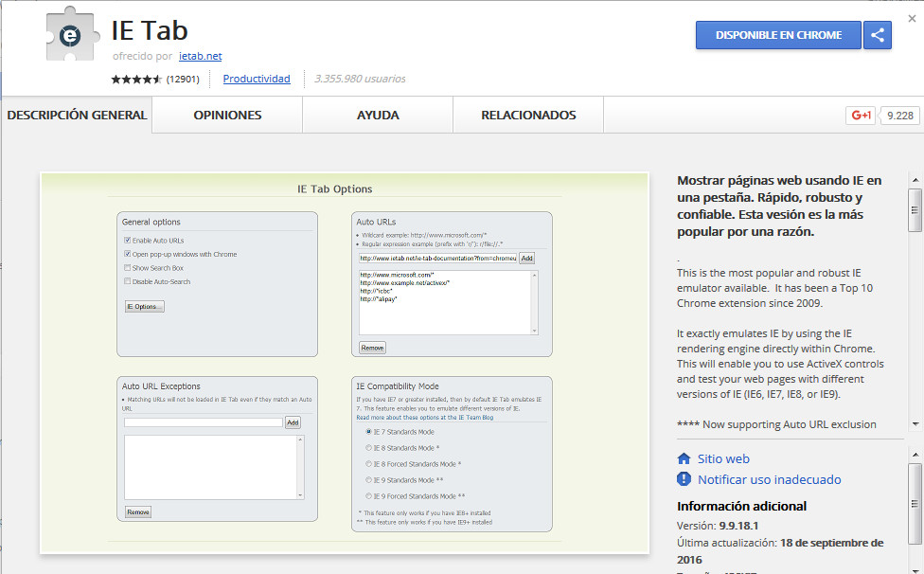Click the additional info scrollbar thumb
The width and height of the screenshot is (924, 574).
click(915, 504)
